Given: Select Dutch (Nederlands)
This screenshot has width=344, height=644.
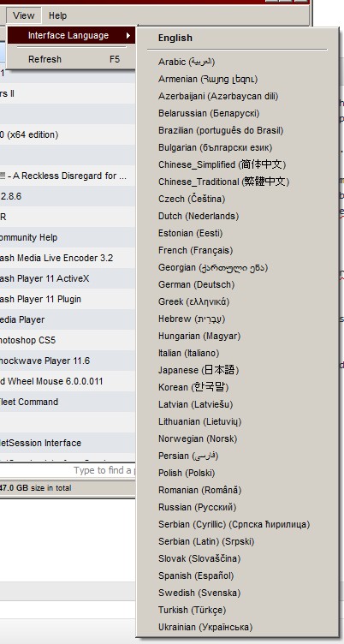Looking at the screenshot, I should pyautogui.click(x=237, y=216).
